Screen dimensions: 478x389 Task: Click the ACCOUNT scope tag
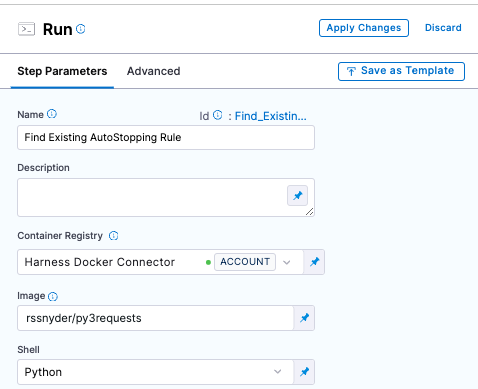(245, 262)
